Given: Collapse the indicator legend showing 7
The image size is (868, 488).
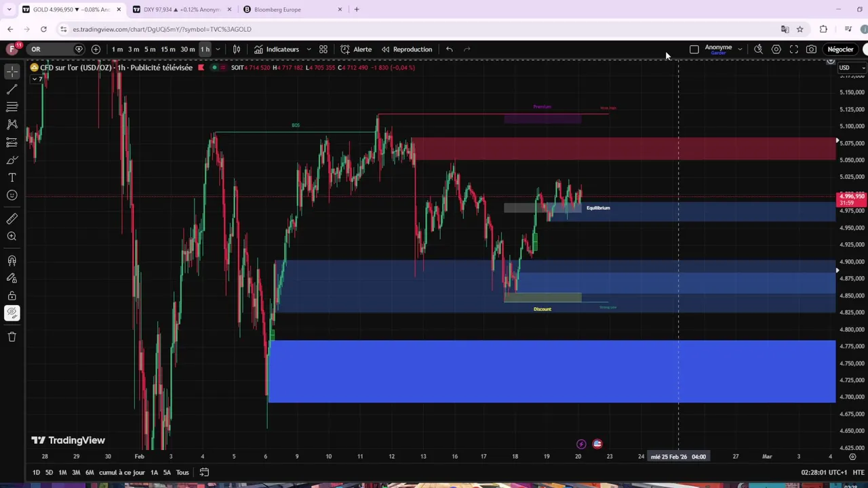Looking at the screenshot, I should tap(37, 79).
